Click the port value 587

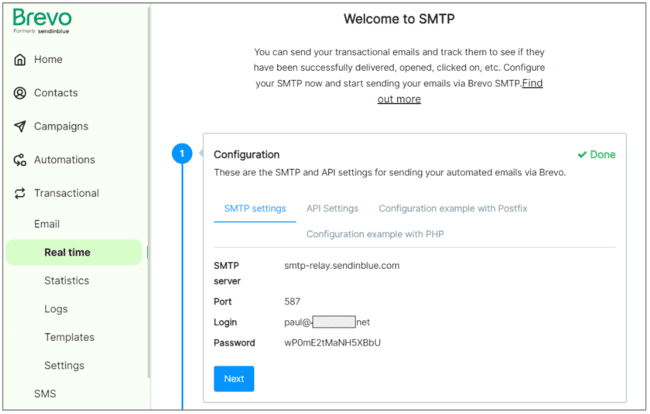[292, 302]
